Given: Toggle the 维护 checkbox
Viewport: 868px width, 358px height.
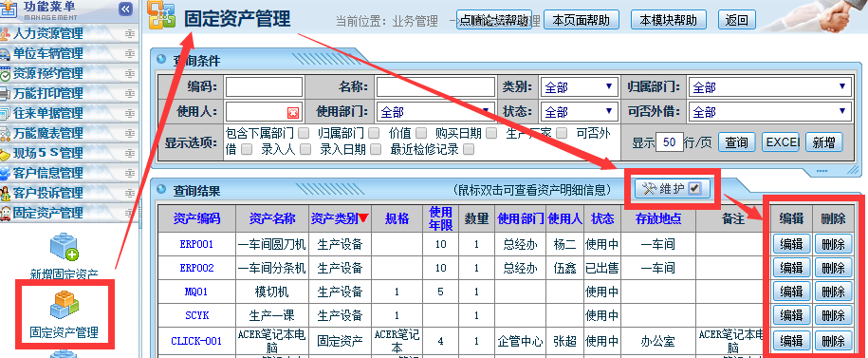Looking at the screenshot, I should point(694,189).
